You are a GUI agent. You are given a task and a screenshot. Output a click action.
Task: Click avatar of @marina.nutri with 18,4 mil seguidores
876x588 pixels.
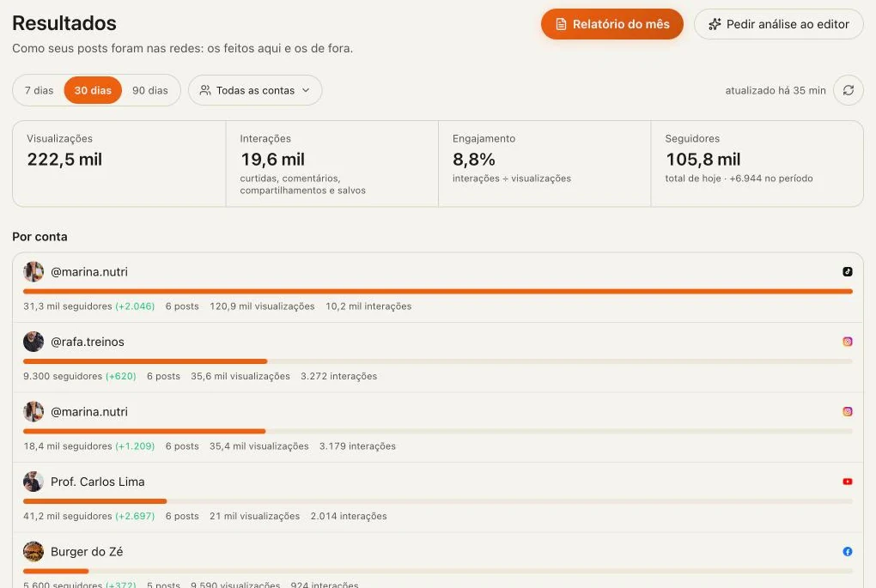pos(33,411)
